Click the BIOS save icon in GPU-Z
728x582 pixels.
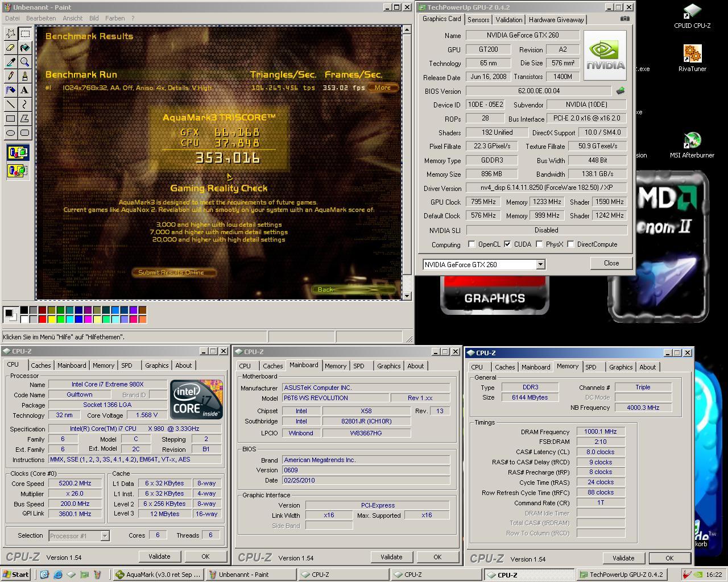[621, 91]
